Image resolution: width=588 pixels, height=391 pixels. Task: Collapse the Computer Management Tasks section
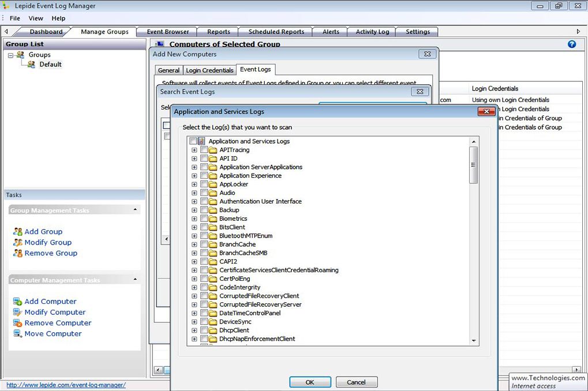click(135, 279)
